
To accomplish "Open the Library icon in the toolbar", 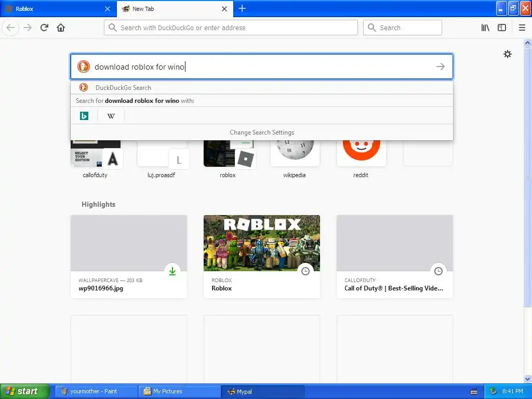I will click(485, 28).
